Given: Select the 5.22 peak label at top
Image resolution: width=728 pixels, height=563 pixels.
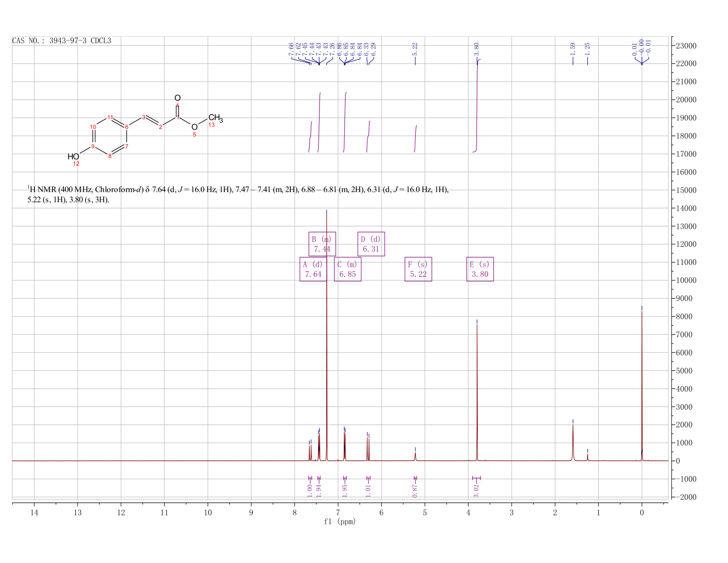Looking at the screenshot, I should [x=415, y=49].
